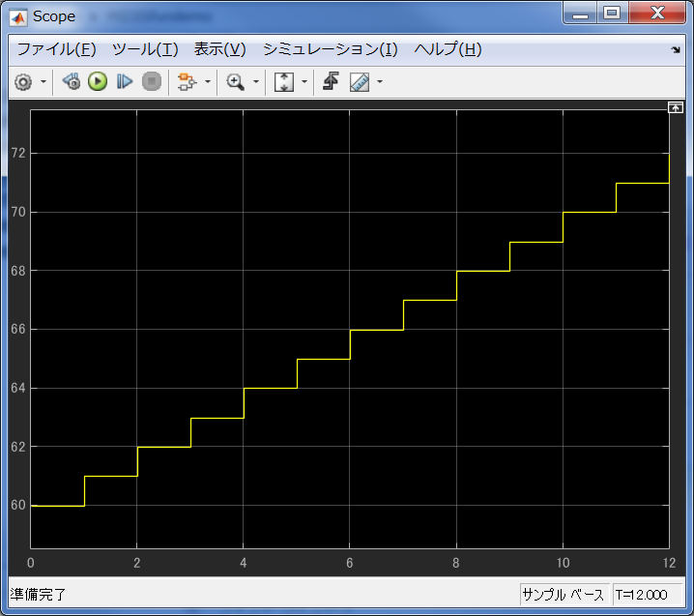Run the simulation with green play button
This screenshot has height=616, width=694.
point(98,82)
